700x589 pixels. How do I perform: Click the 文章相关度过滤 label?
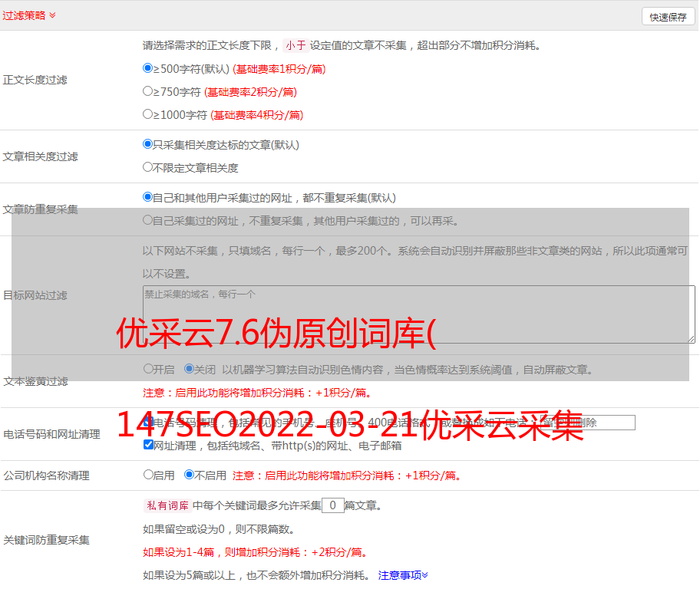tap(40, 156)
